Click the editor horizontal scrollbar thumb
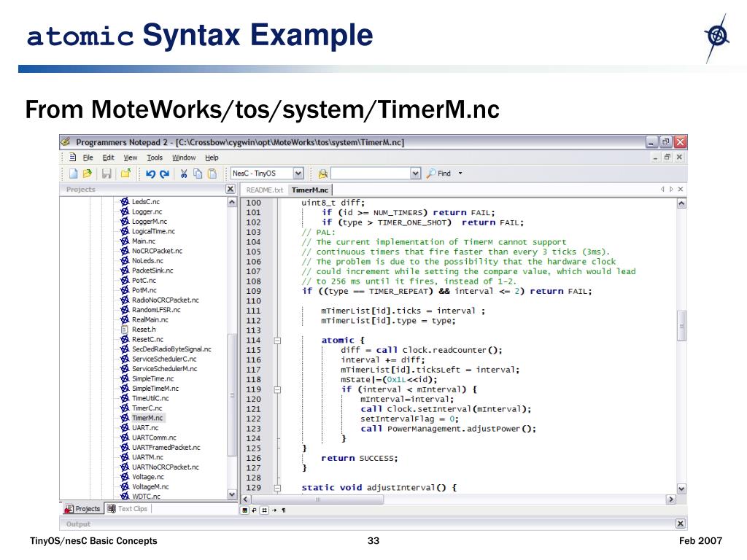This screenshot has width=747, height=560. pos(317,499)
